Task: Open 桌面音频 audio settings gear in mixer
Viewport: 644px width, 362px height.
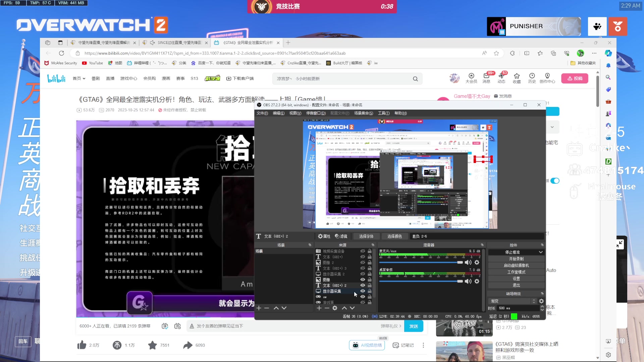Action: pyautogui.click(x=477, y=281)
